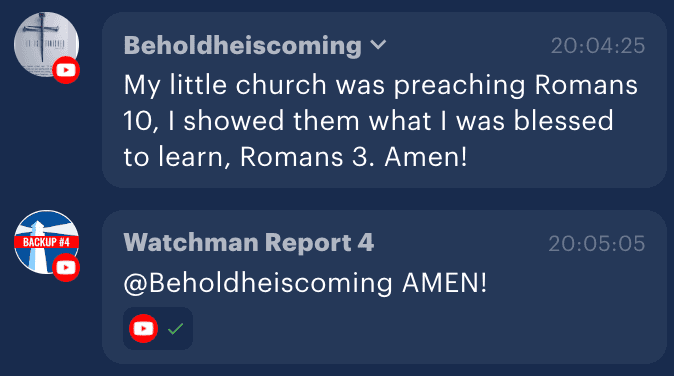The image size is (674, 376).
Task: Click the sent-platform status chip under reply
Action: 158,328
